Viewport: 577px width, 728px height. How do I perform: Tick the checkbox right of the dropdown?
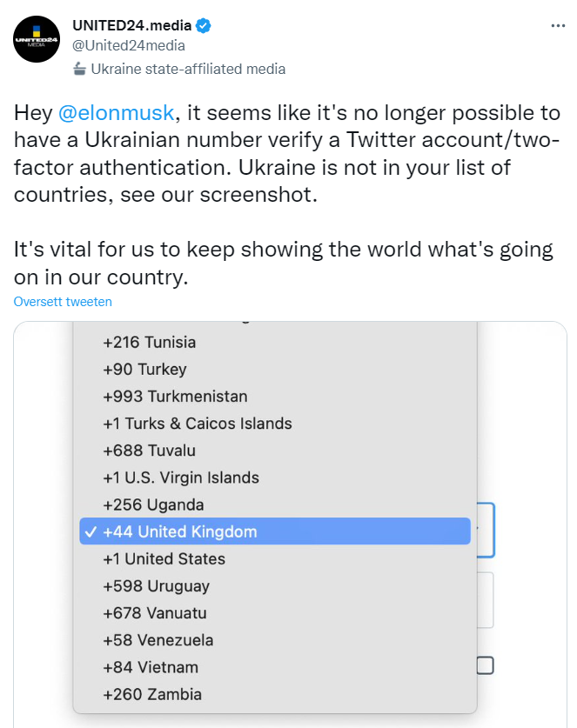click(486, 665)
